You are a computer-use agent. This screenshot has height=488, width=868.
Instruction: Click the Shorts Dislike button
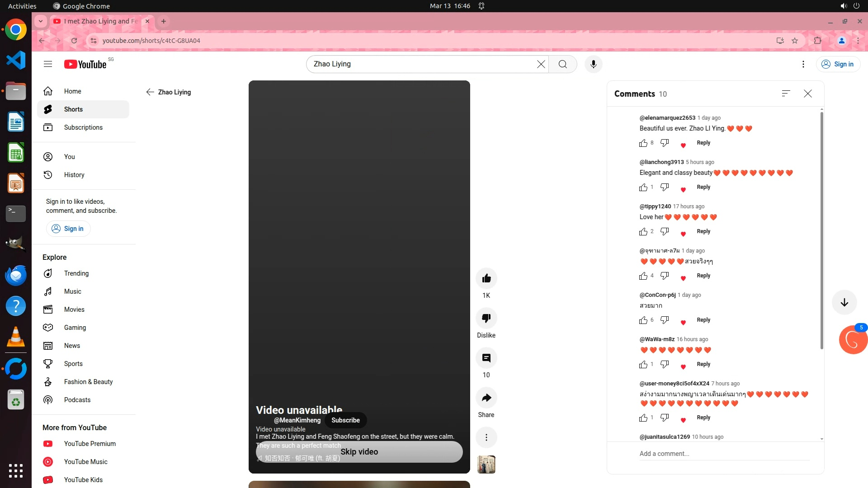tap(486, 318)
